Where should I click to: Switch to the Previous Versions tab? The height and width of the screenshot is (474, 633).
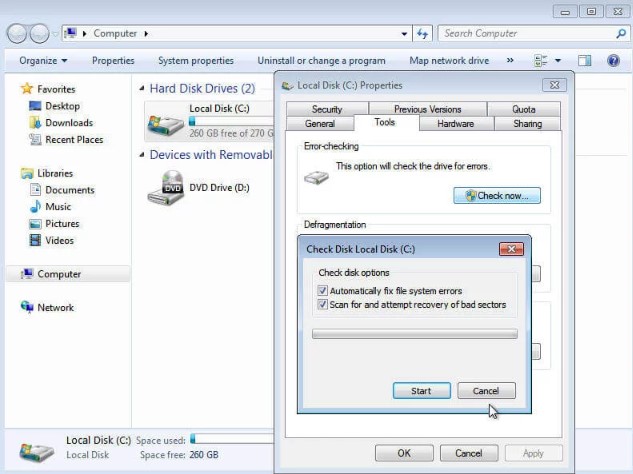428,109
